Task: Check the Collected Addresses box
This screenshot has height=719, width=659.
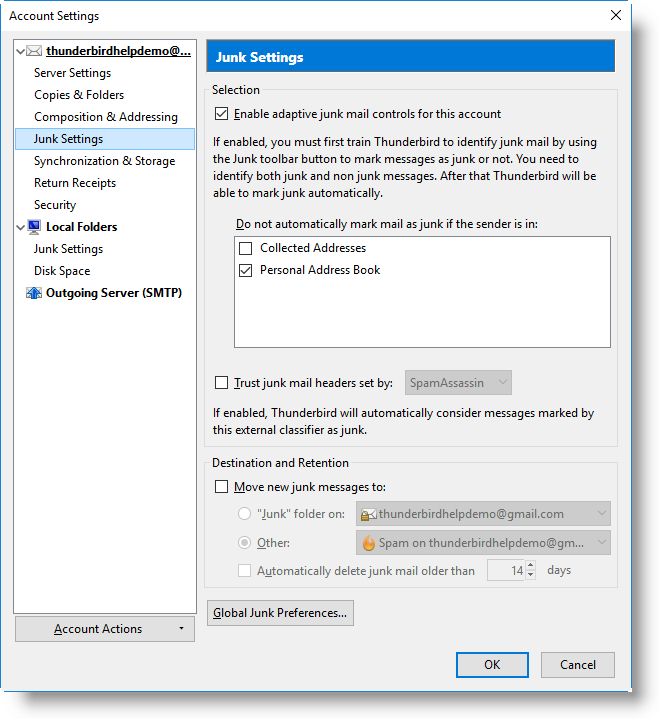Action: click(x=246, y=249)
